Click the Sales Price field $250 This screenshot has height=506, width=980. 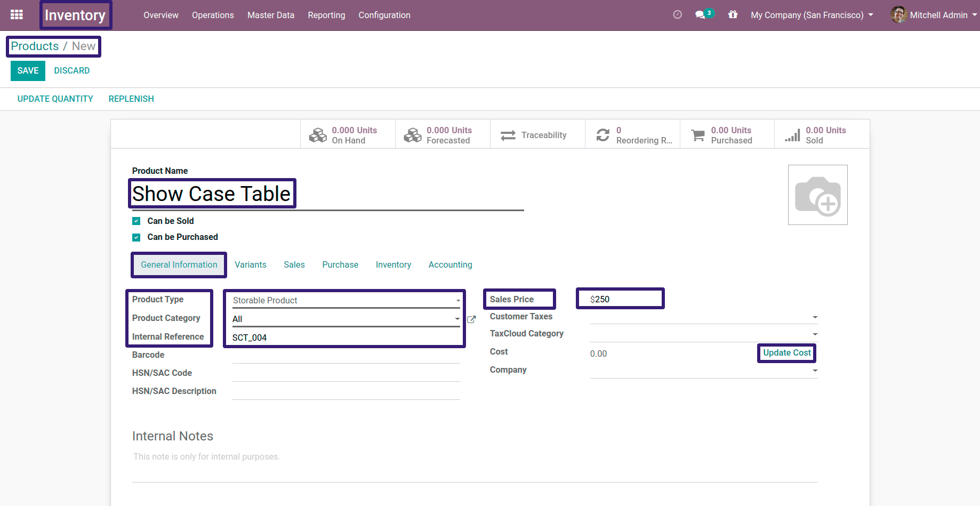click(x=621, y=300)
